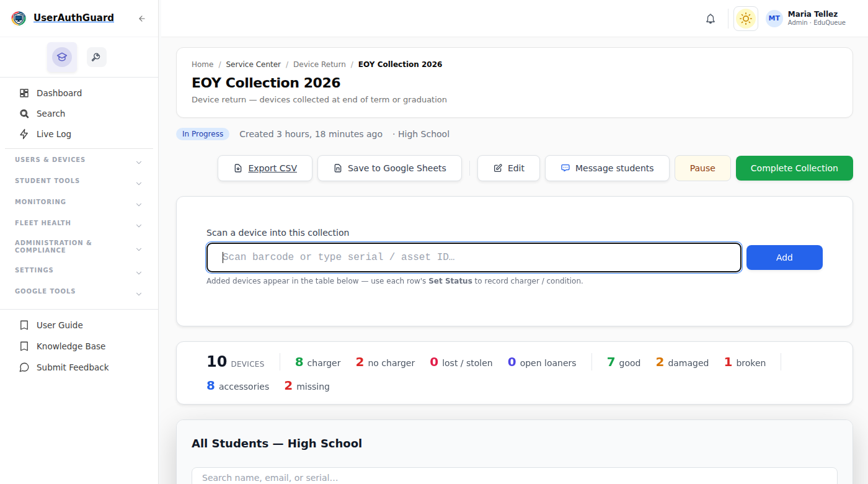Click the Export CSV file icon
Image resolution: width=868 pixels, height=484 pixels.
[238, 168]
